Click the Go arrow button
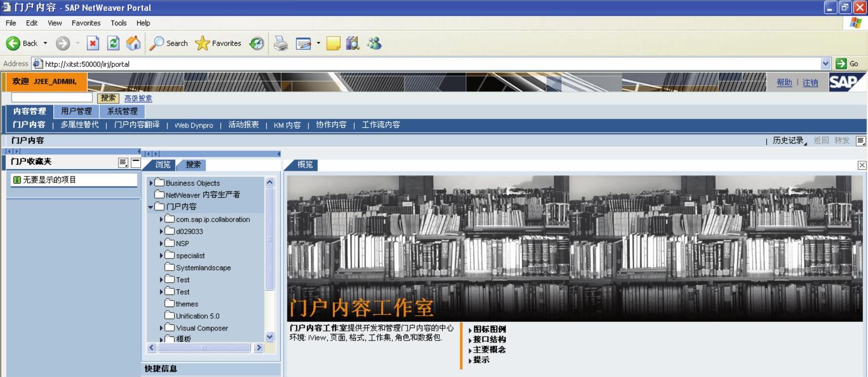 [x=841, y=64]
